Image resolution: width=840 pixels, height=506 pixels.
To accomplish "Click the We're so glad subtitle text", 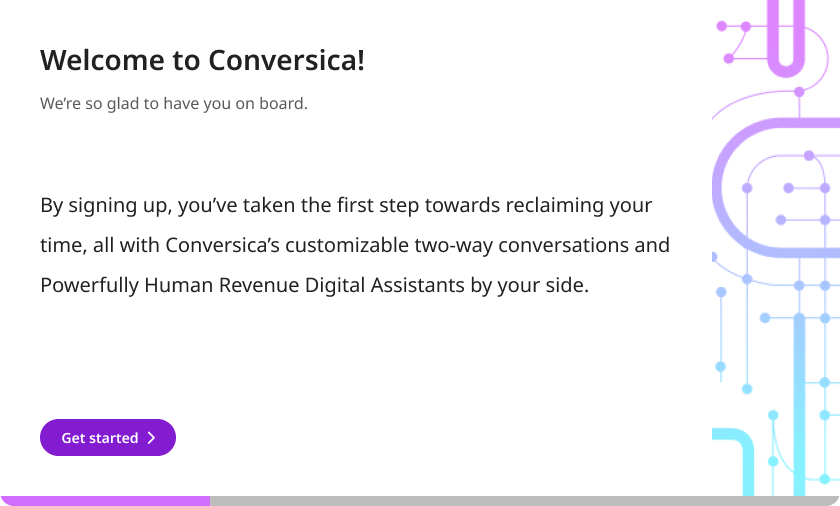I will 174,103.
